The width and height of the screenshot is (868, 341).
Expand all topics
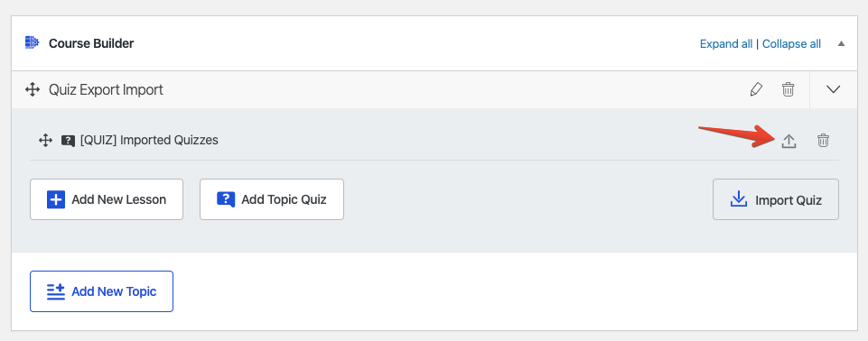point(725,43)
